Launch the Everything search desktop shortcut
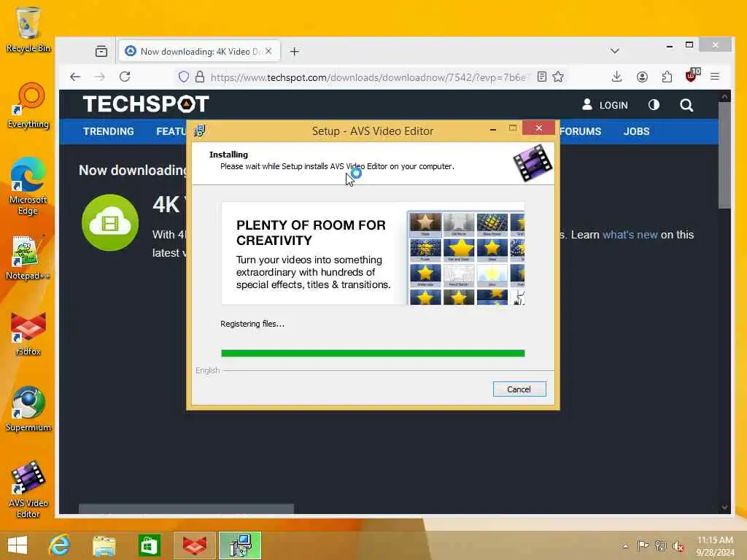This screenshot has width=747, height=560. 28,105
